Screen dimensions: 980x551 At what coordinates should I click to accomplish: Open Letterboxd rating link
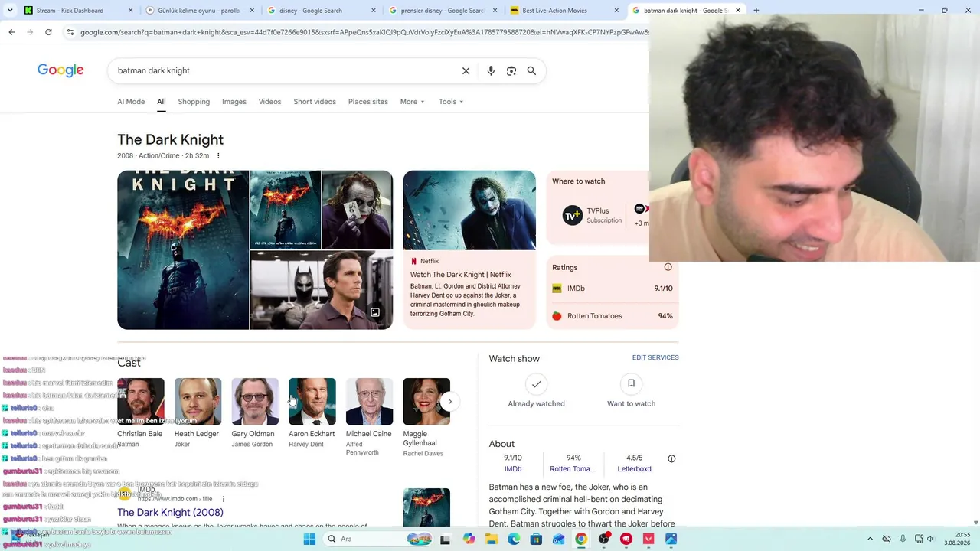(635, 469)
